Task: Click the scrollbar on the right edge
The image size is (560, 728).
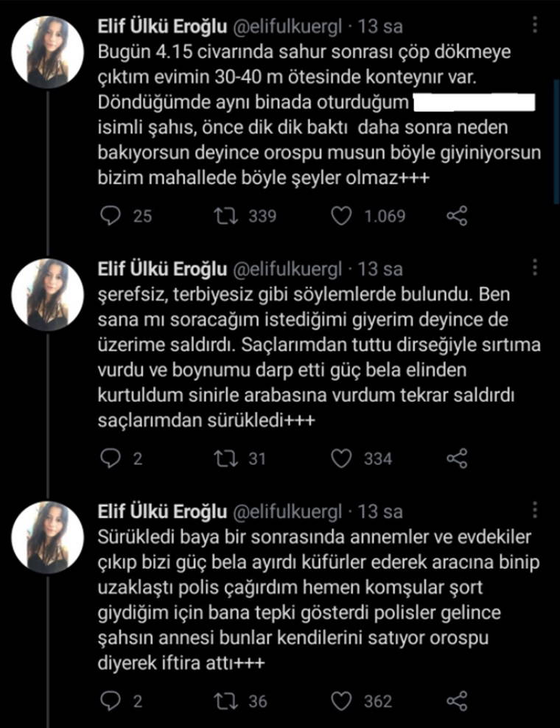Action: [556, 111]
